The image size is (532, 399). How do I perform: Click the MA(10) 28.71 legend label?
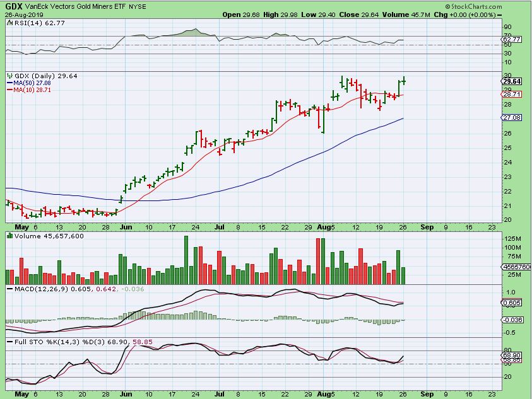pos(32,90)
